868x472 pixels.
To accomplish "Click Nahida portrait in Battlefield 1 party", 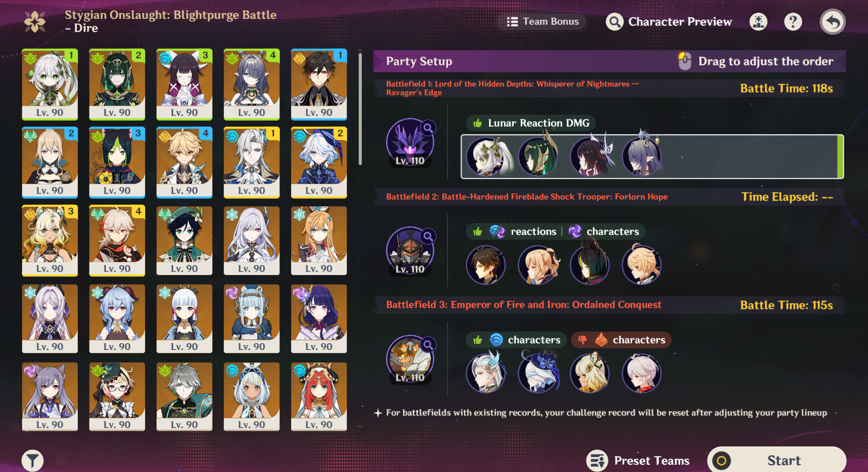I will coord(486,157).
